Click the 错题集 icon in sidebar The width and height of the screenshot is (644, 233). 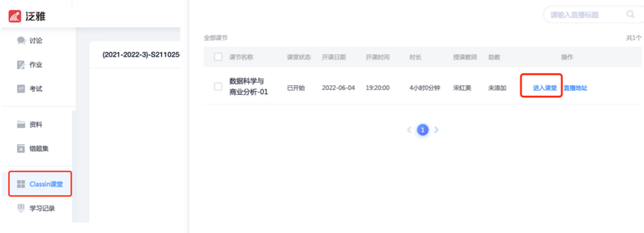(x=21, y=149)
